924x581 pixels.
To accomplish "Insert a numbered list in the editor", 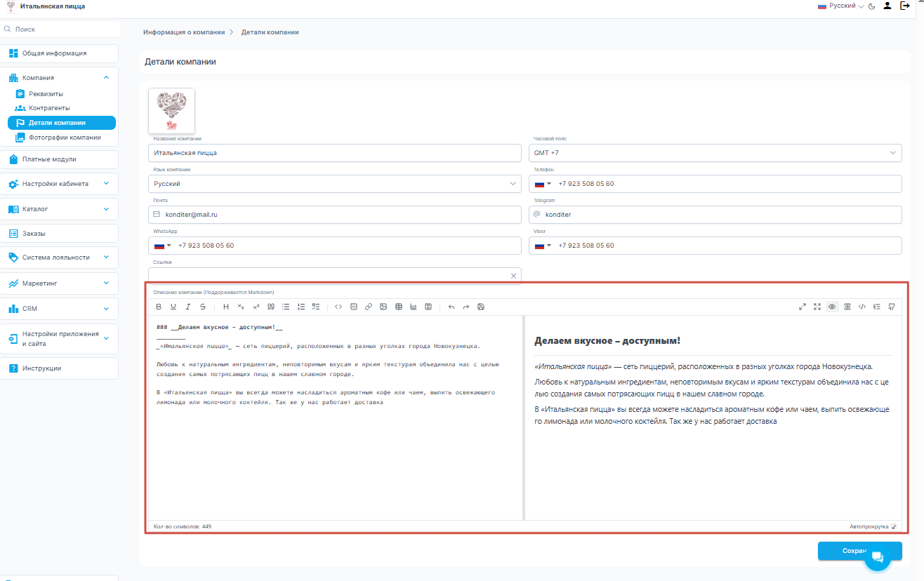I will click(x=301, y=307).
